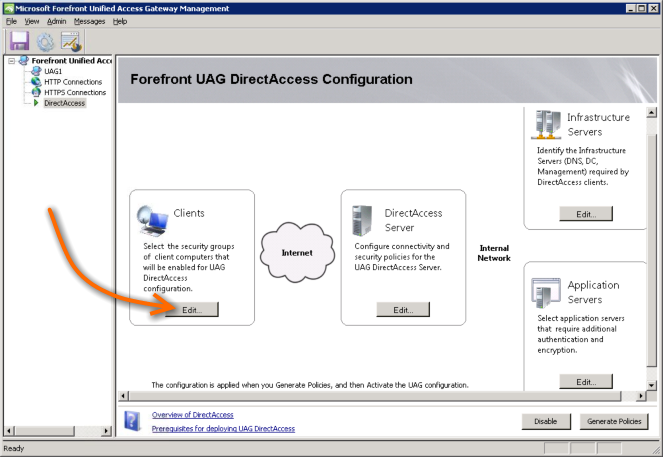
Task: Click the Internet cloud shape
Action: click(x=297, y=252)
